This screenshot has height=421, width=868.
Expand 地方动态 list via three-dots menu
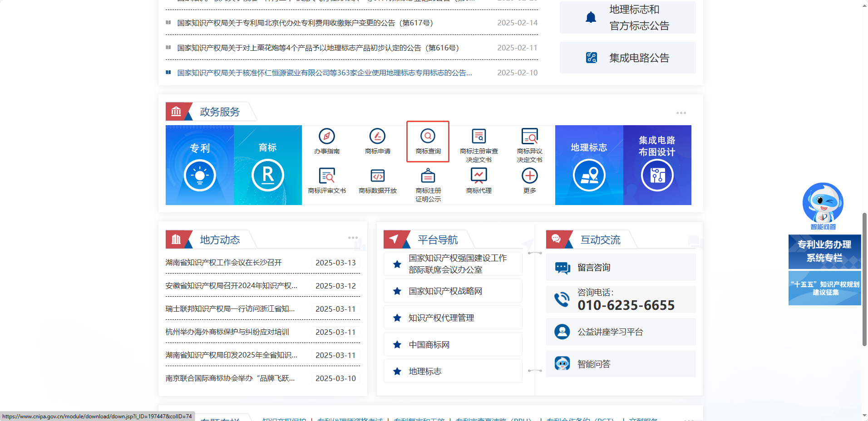click(353, 238)
